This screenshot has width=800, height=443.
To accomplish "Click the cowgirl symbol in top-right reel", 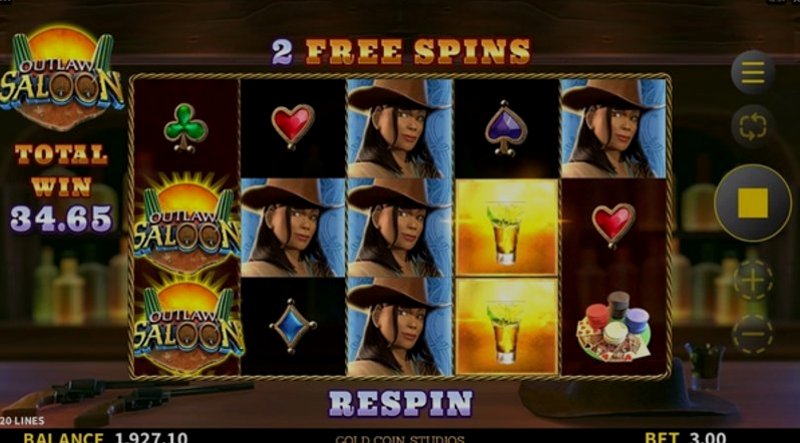I will pyautogui.click(x=613, y=128).
